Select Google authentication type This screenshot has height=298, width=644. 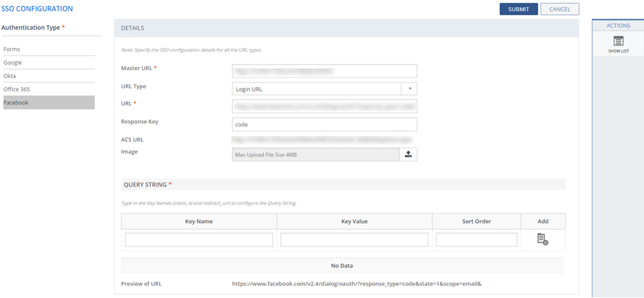13,63
